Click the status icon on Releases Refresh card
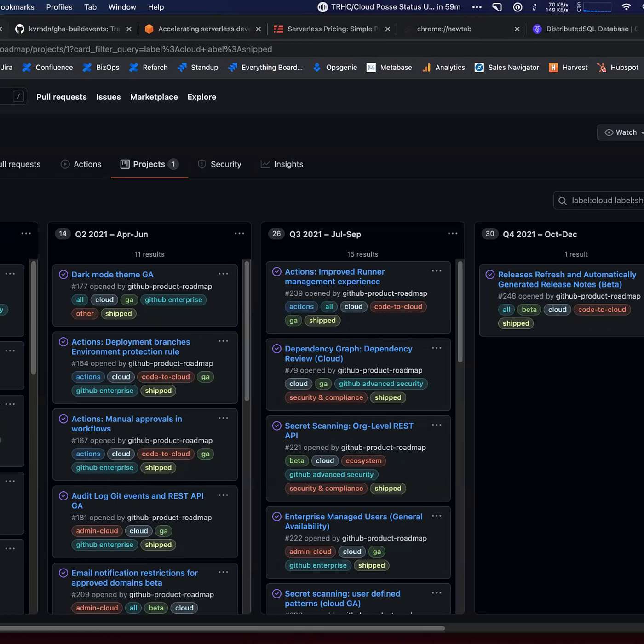The width and height of the screenshot is (644, 644). (490, 275)
